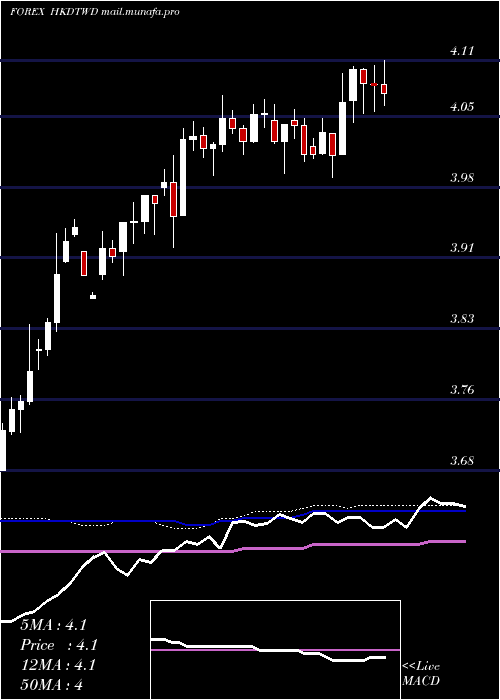Click the '50MA : 4' readout
Image resolution: width=500 pixels, height=700 pixels.
tap(52, 685)
